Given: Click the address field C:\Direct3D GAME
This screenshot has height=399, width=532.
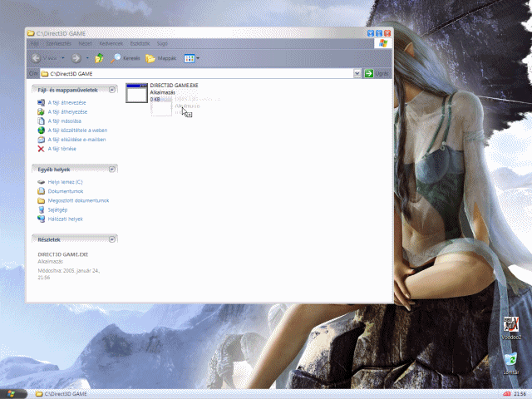Looking at the screenshot, I should pos(197,74).
